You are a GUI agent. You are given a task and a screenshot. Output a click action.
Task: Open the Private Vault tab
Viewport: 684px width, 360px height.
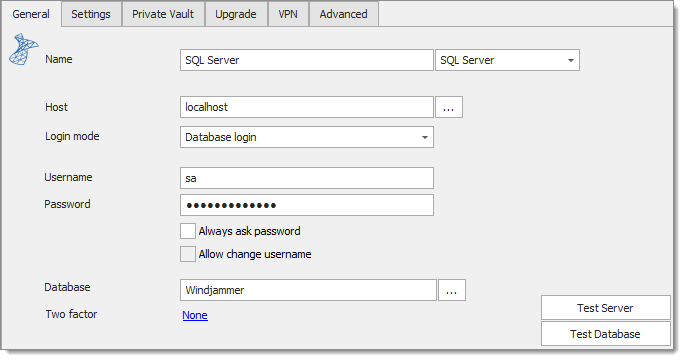coord(163,14)
